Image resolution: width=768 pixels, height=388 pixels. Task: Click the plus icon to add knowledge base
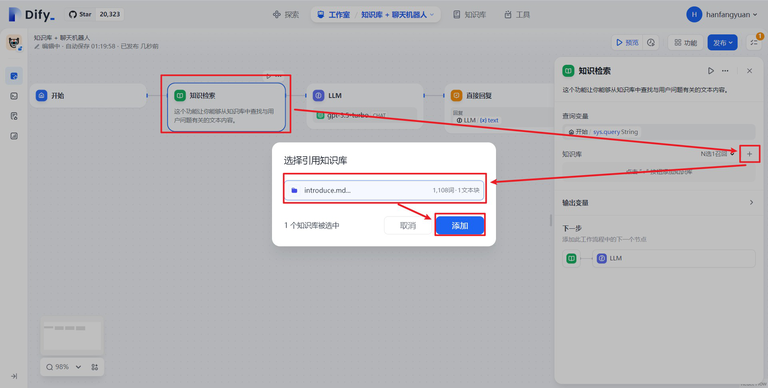(x=749, y=154)
